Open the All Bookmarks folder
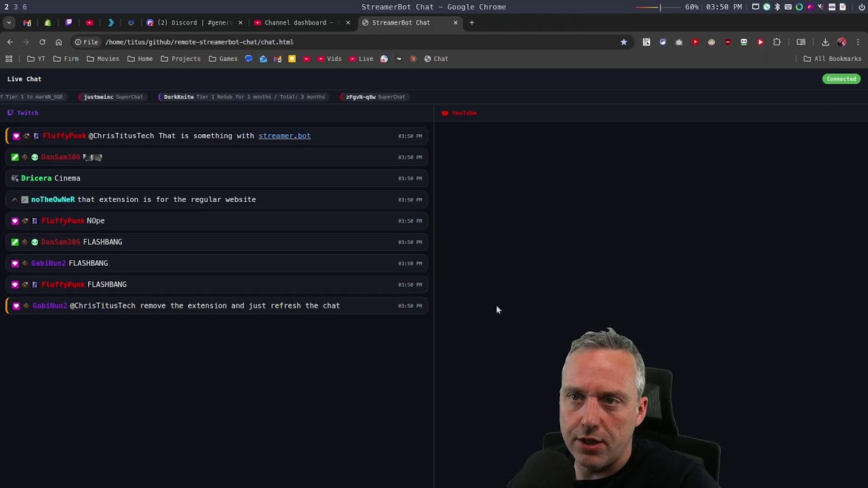 832,59
